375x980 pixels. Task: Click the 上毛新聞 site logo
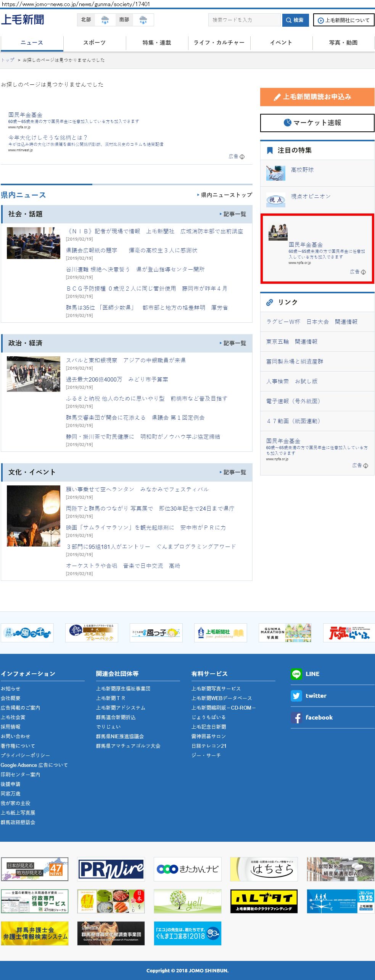(x=23, y=19)
